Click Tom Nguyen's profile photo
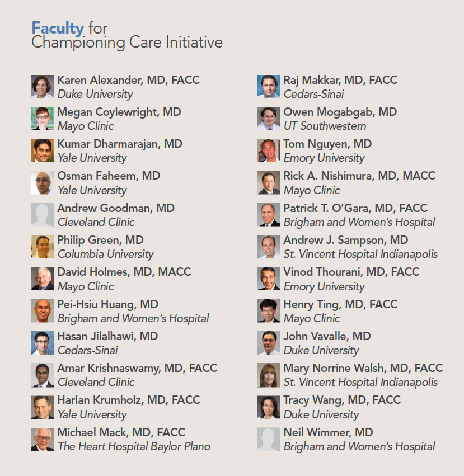The height and width of the screenshot is (476, 464). (269, 150)
